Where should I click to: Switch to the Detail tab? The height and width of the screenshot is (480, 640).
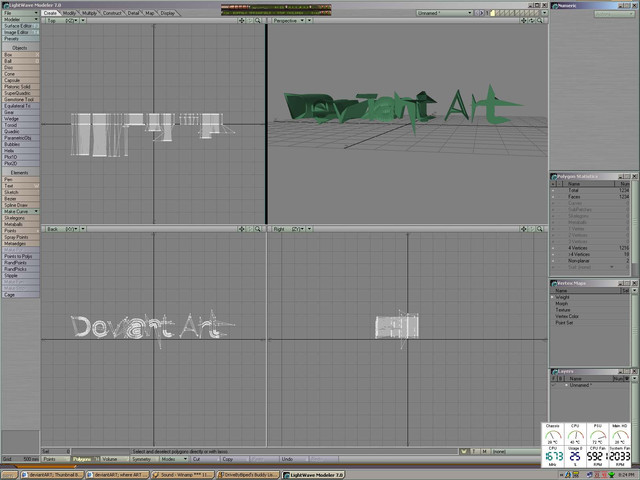tap(133, 13)
